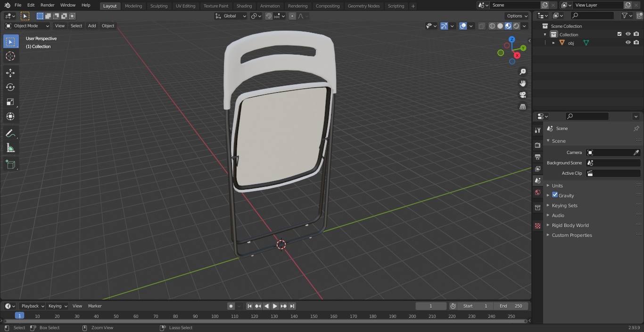The height and width of the screenshot is (332, 644).
Task: Pin the Scene properties panel
Action: pyautogui.click(x=636, y=129)
